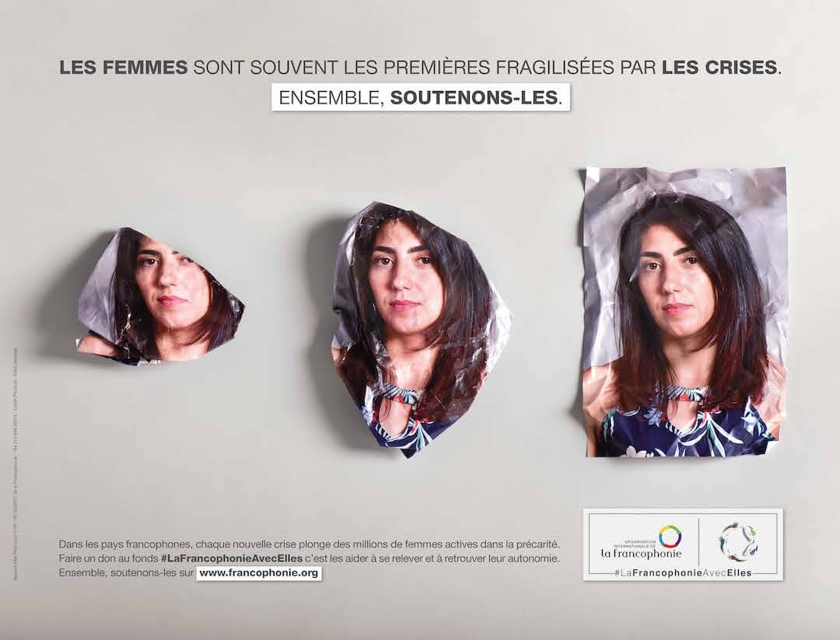Click the bold 'SOUTENONS-LES' word in banner

pyautogui.click(x=474, y=97)
